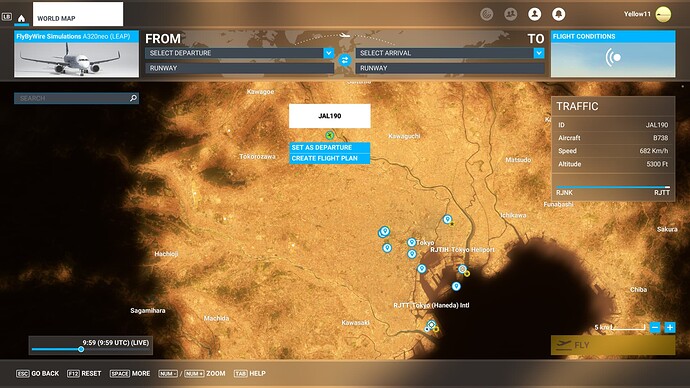Click the Sakura city label
Viewport: 690px width, 388px height.
click(667, 229)
